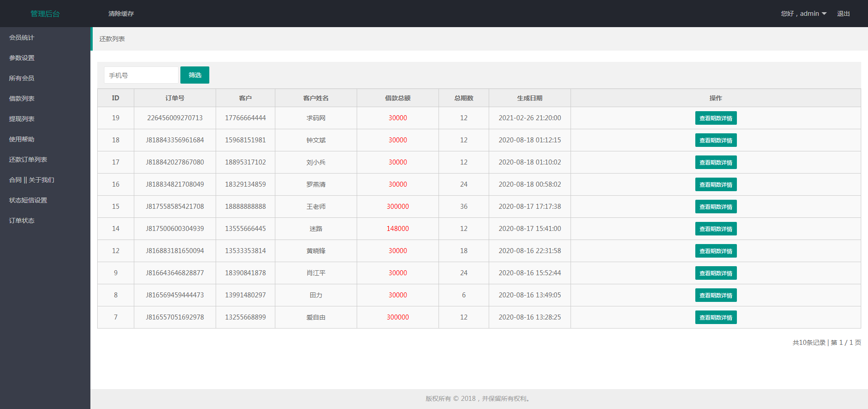The height and width of the screenshot is (409, 868).
Task: Click date 2020-08-18 00:58:02
Action: (530, 184)
